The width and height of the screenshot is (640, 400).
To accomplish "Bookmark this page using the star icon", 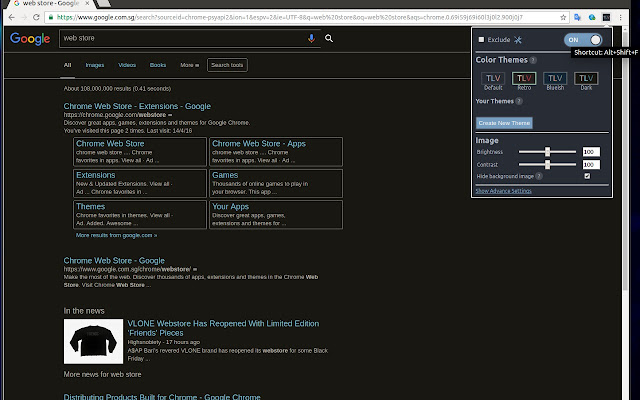I will (563, 17).
